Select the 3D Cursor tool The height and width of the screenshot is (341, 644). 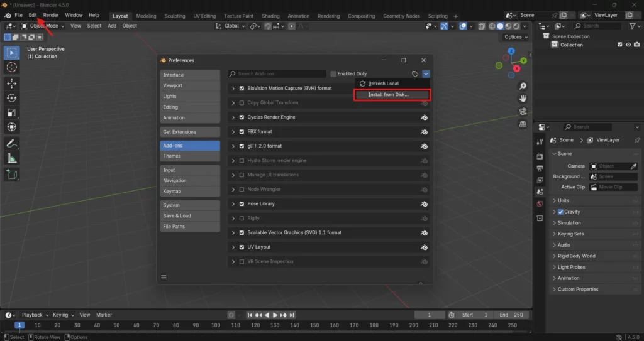click(11, 68)
